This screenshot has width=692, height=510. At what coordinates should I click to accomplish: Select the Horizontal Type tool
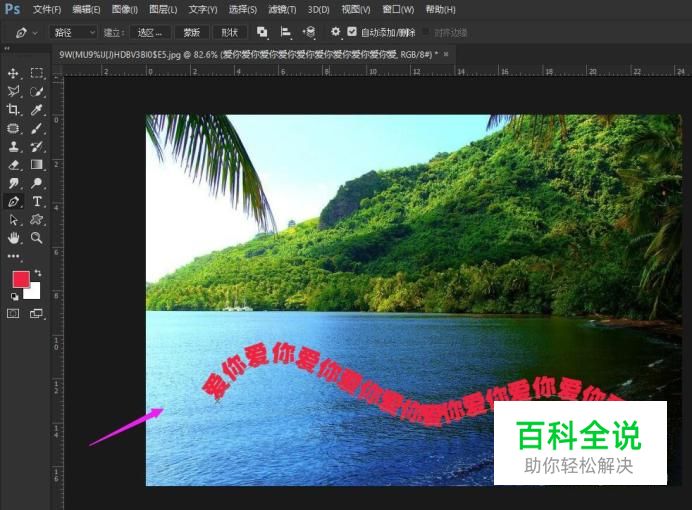[x=37, y=202]
